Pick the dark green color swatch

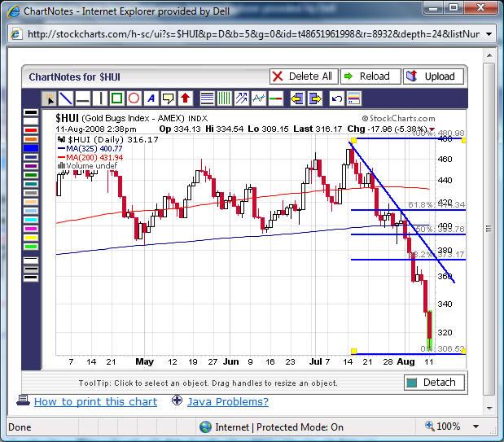click(x=31, y=175)
